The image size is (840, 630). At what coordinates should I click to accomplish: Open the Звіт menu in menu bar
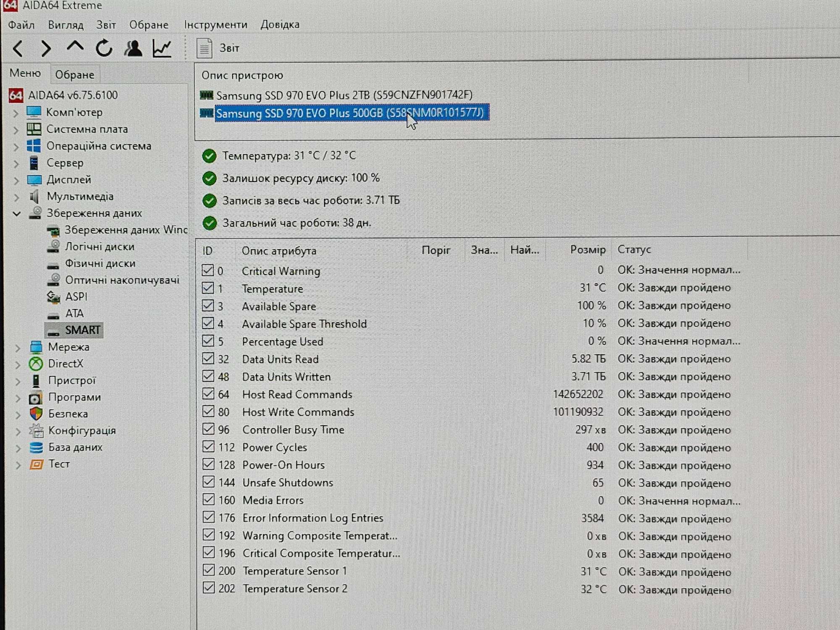pyautogui.click(x=106, y=25)
